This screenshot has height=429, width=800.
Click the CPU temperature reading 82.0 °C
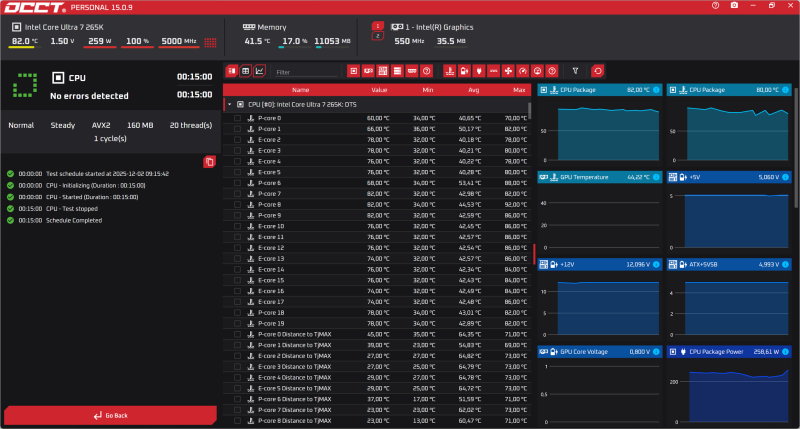click(24, 41)
